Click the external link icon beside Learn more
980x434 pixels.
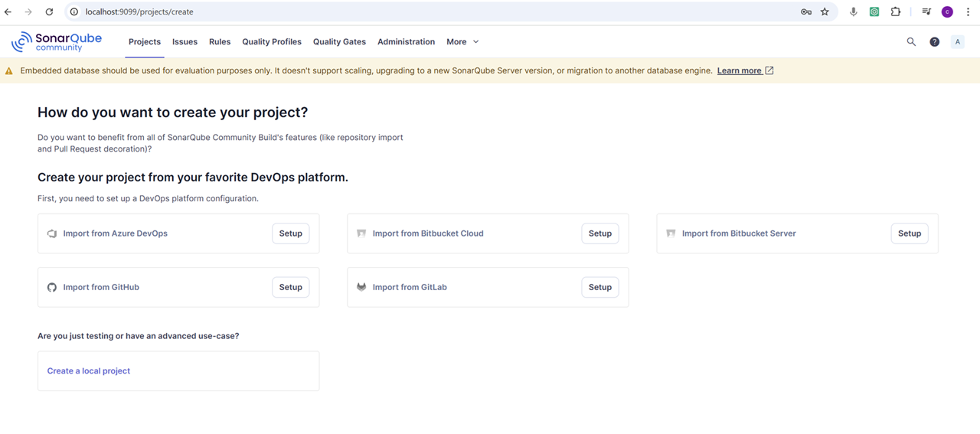click(769, 70)
